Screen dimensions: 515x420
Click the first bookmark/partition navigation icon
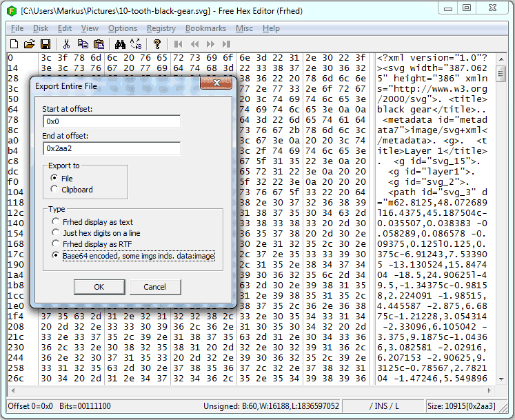point(179,44)
